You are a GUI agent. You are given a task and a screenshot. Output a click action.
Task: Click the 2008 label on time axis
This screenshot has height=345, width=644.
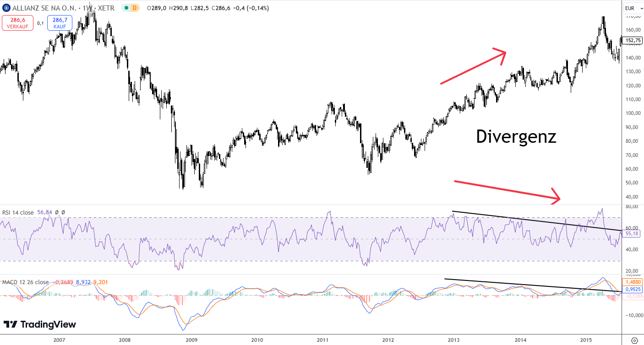(125, 340)
